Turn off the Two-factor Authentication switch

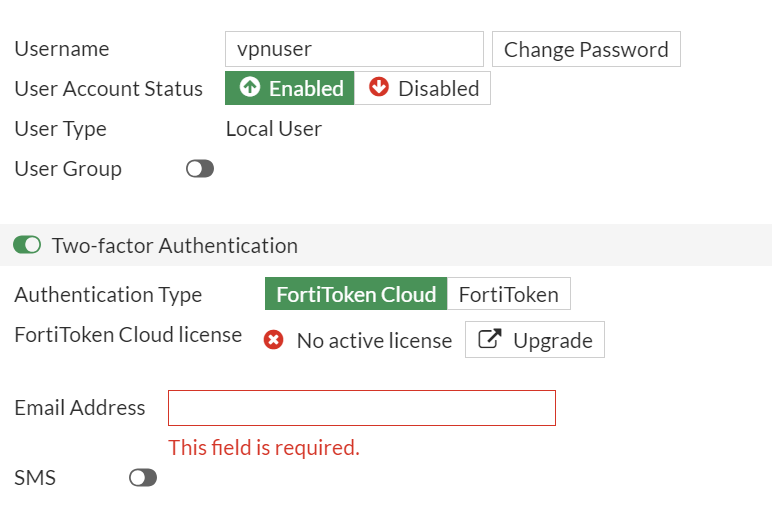click(x=27, y=245)
